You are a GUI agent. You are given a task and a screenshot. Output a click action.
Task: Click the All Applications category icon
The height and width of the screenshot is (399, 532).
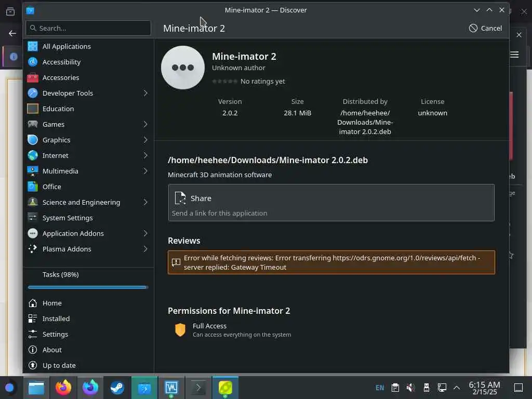click(33, 46)
